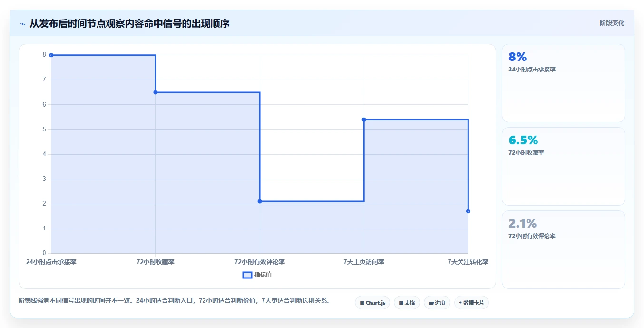This screenshot has height=328, width=644.
Task: Click the 7天主页访问率 x-axis label
Action: pyautogui.click(x=364, y=262)
